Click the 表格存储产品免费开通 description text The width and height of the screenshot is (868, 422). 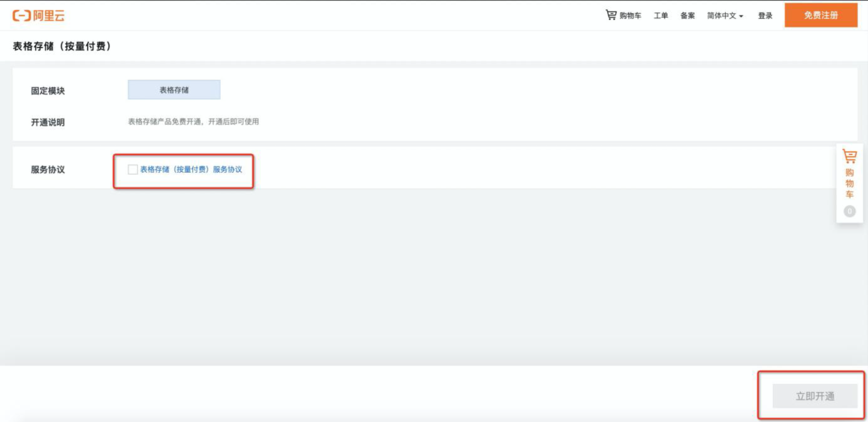tap(193, 121)
